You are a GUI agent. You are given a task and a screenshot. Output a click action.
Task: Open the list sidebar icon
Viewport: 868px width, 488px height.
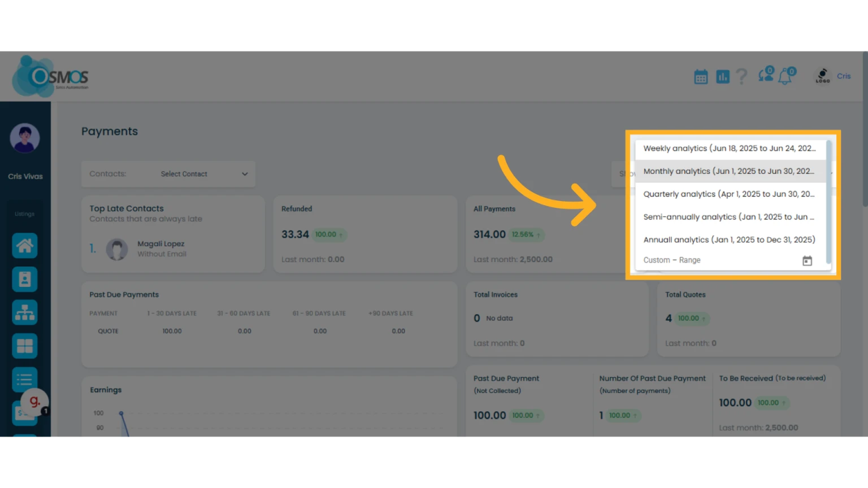click(x=25, y=379)
